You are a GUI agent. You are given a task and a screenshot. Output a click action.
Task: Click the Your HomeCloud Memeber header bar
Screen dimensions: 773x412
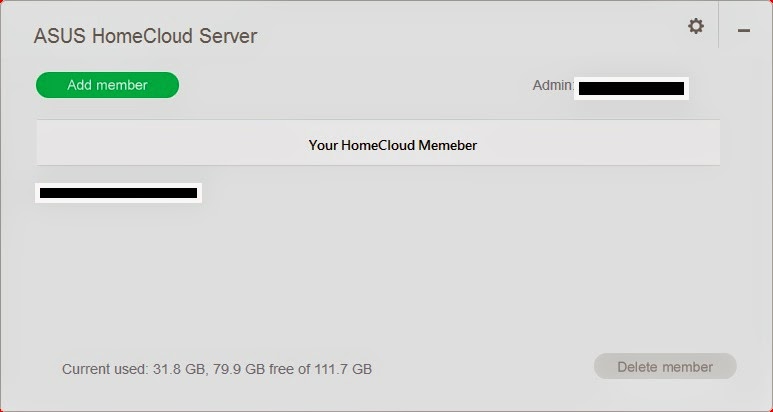(x=378, y=143)
